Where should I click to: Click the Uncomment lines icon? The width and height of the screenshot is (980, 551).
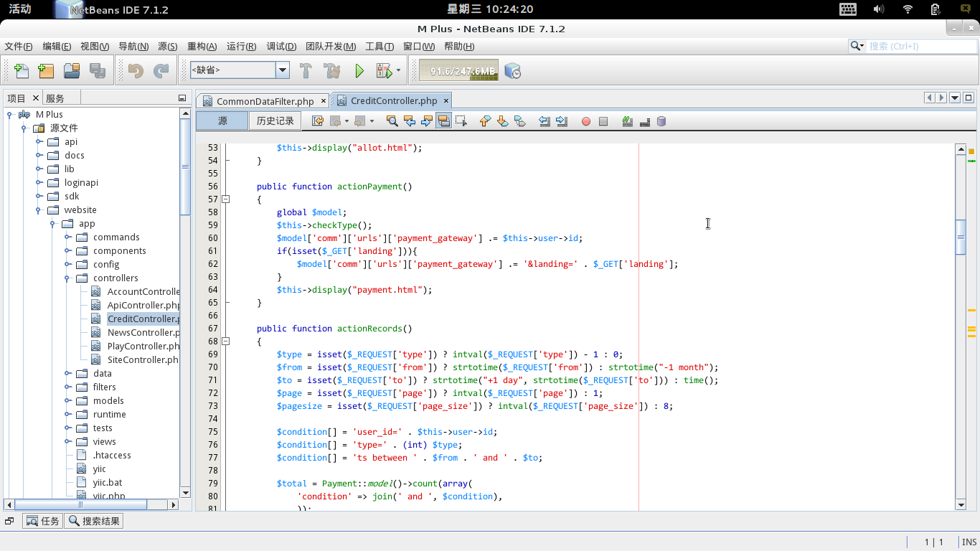[644, 121]
